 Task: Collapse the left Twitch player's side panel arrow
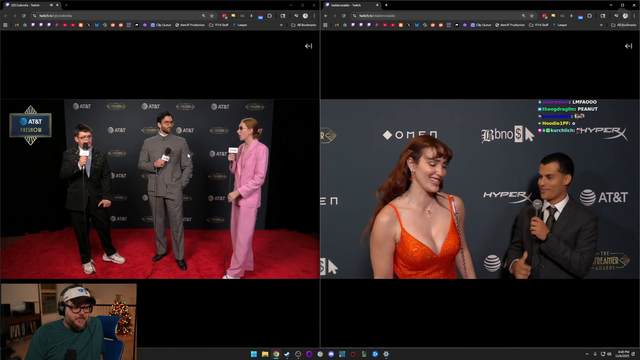(309, 46)
